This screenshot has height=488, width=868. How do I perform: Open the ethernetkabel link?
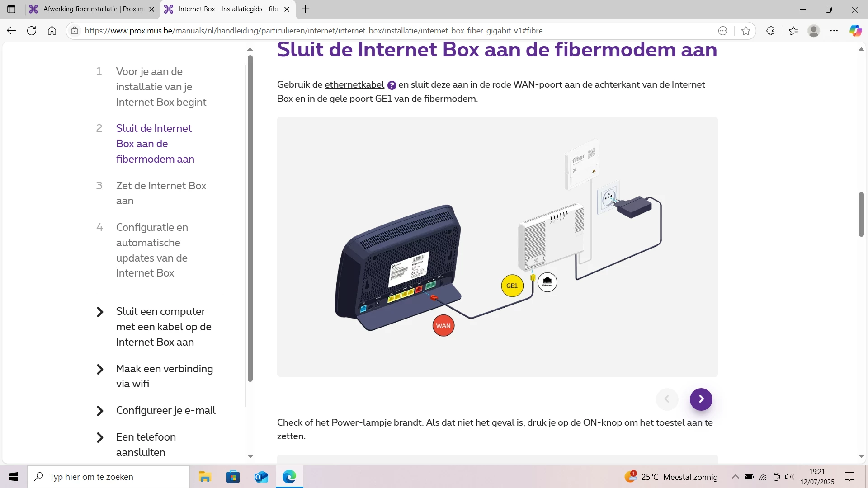pos(354,84)
